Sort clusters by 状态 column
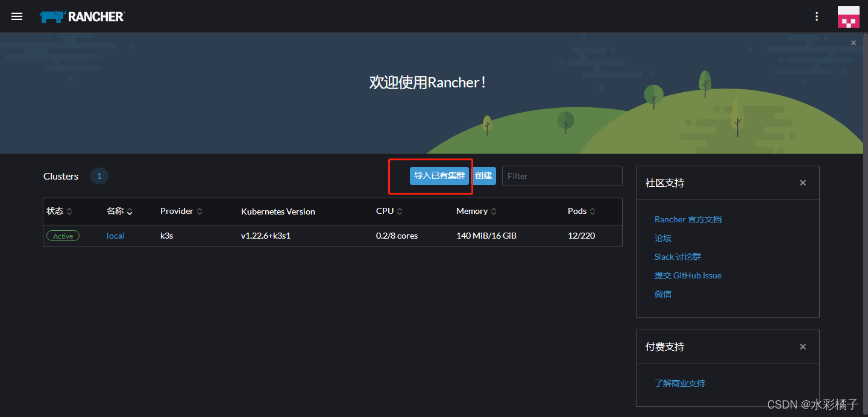This screenshot has width=868, height=417. coord(59,211)
